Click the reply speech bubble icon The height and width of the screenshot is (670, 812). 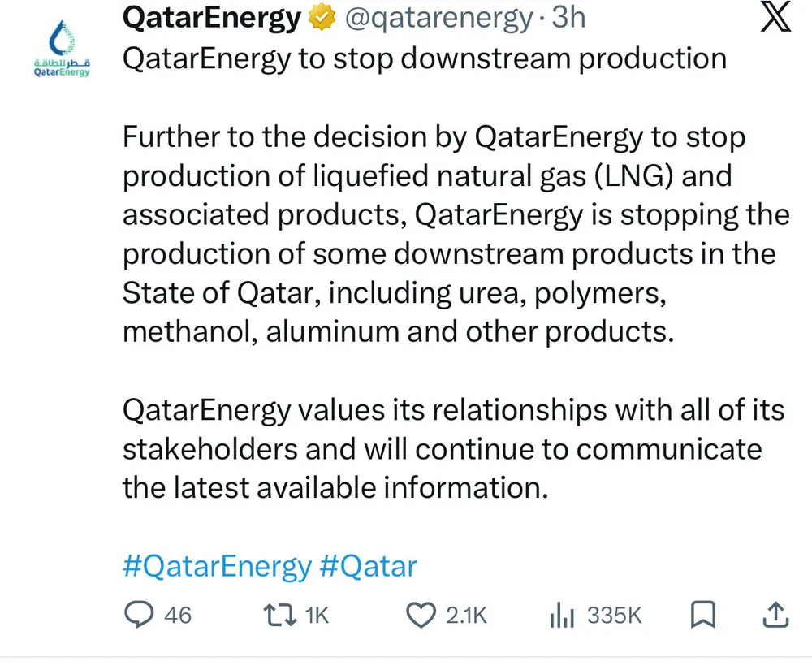point(139,615)
